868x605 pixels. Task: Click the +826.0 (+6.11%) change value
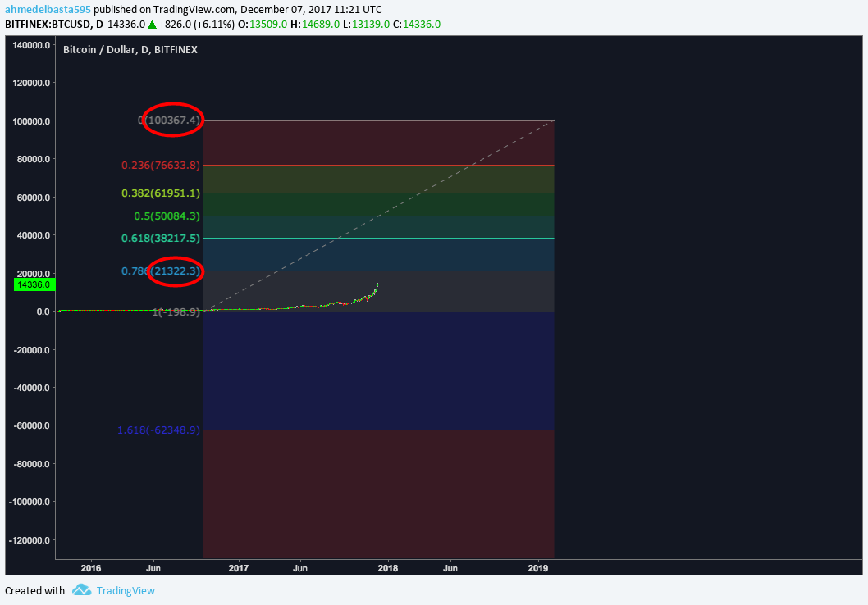pos(197,25)
